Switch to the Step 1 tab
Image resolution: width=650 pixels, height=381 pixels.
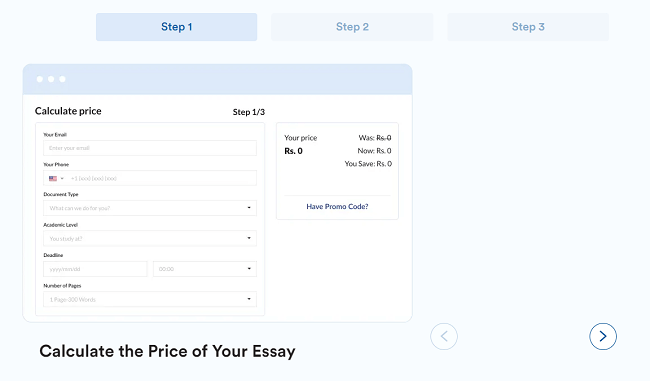click(x=177, y=27)
